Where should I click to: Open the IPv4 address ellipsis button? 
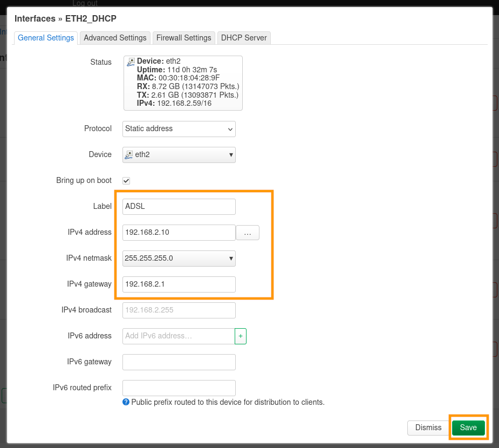(x=248, y=233)
